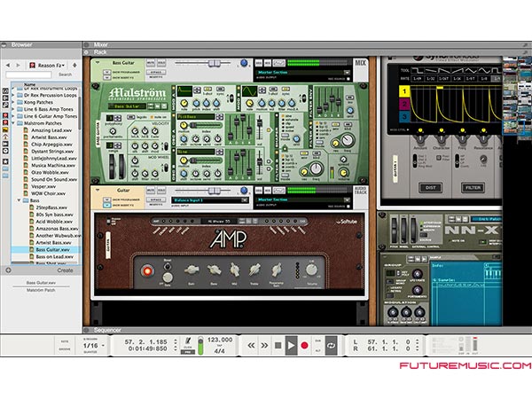This screenshot has width=532, height=399.
Task: Click Malstrom Bass Guitar patch name display
Action: point(127,106)
